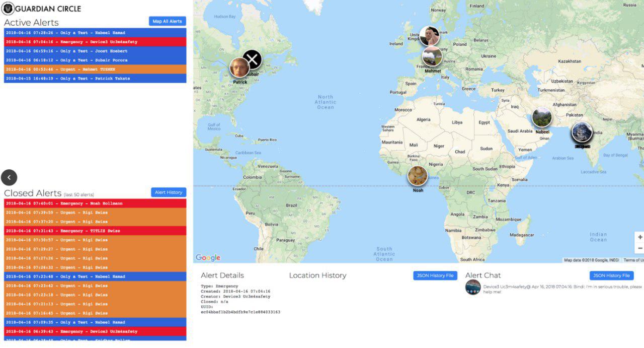
Task: Click the GUARDIAN CIRCLE title text
Action: point(48,9)
